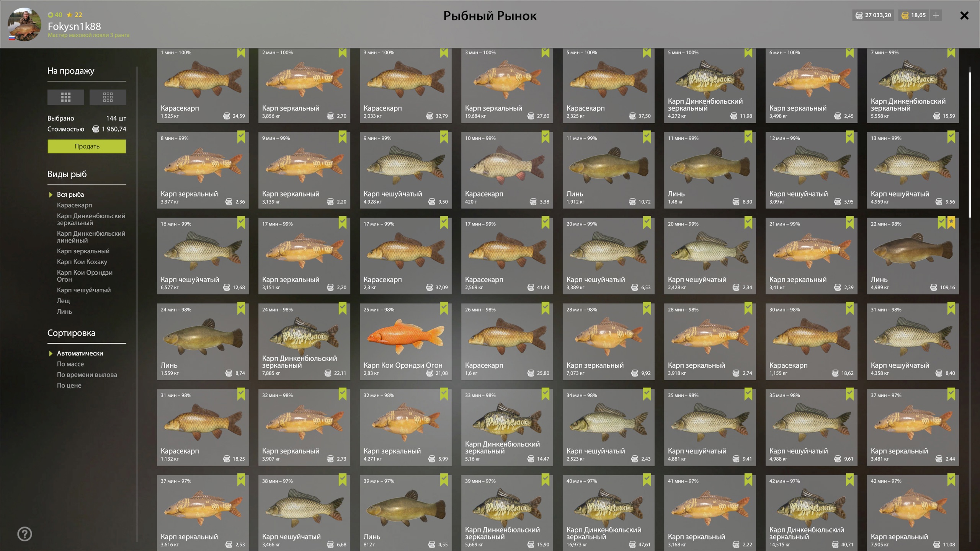The height and width of the screenshot is (551, 980).
Task: Open Карп зеркальный 19,684 кг fish card
Action: [x=507, y=85]
